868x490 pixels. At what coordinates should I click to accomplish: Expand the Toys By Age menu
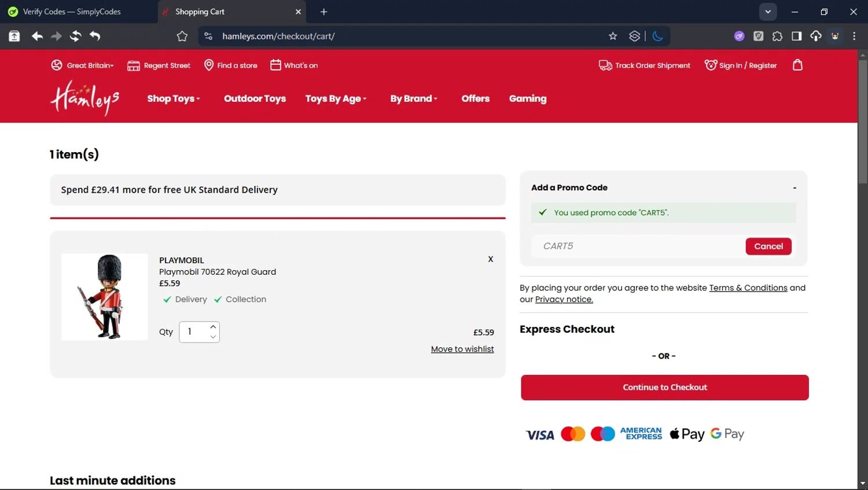pos(336,98)
